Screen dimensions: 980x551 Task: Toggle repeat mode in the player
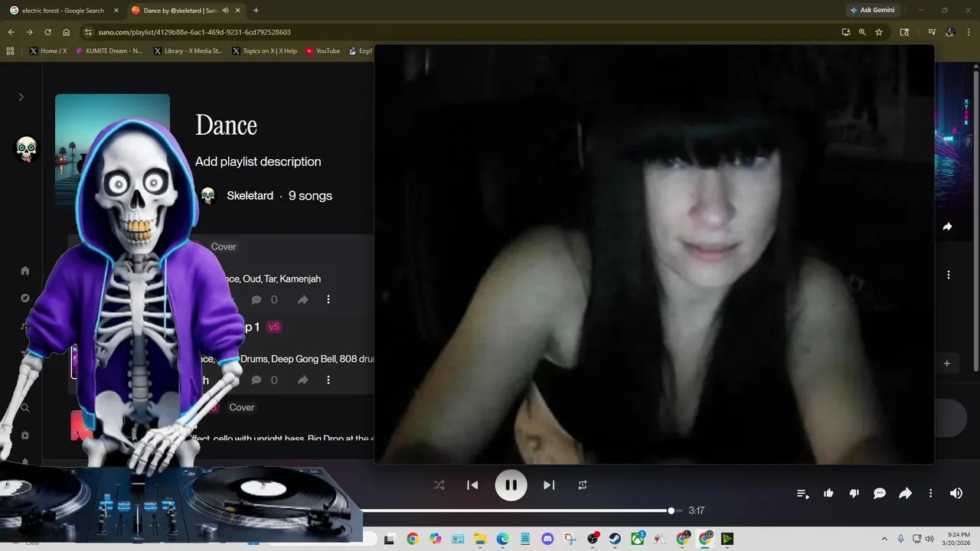coord(583,485)
